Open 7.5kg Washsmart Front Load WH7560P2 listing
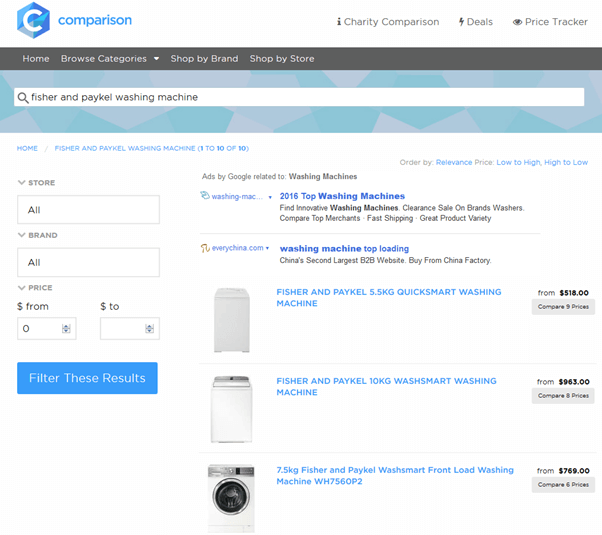 (395, 476)
